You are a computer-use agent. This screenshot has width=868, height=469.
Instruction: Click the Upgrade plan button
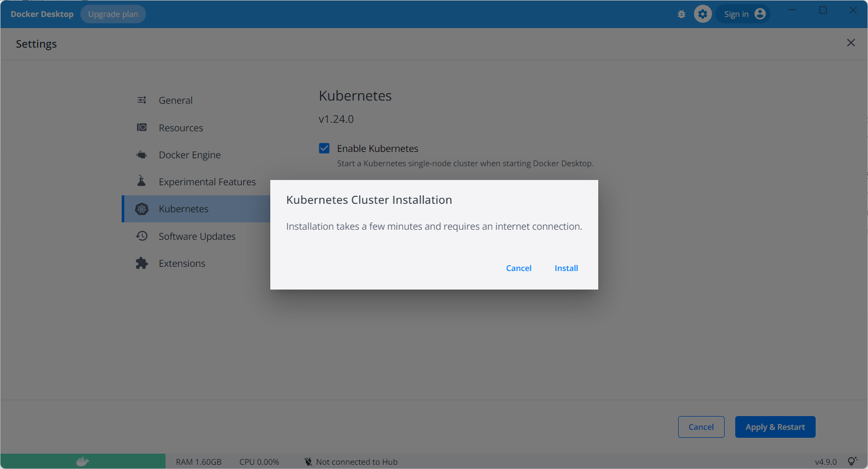coord(113,14)
